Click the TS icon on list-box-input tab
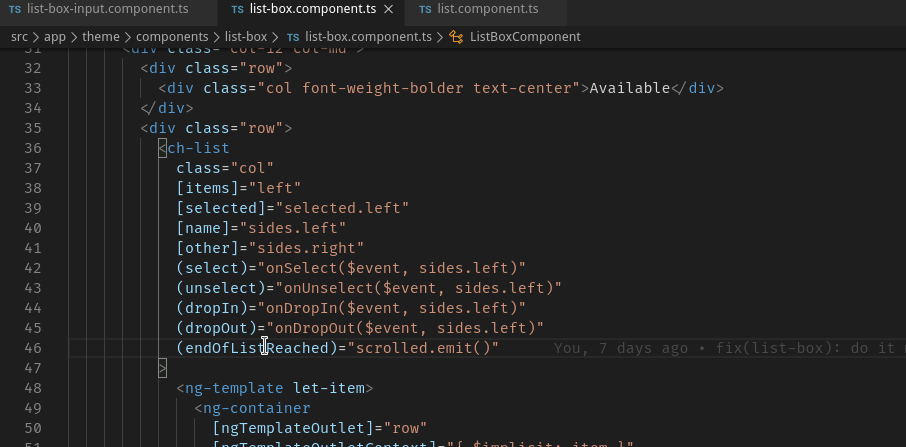This screenshot has height=447, width=906. pos(15,10)
